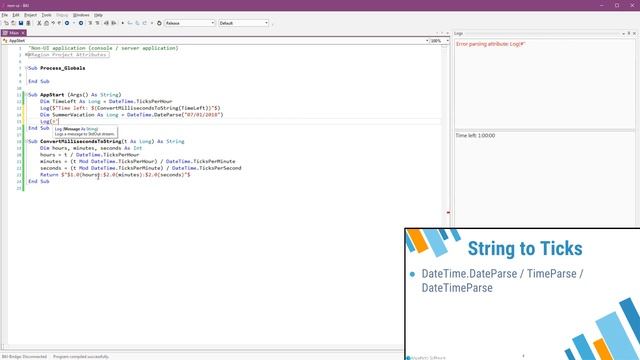
Task: Open the navigate-back history dropdown arrow
Action: coord(74,23)
